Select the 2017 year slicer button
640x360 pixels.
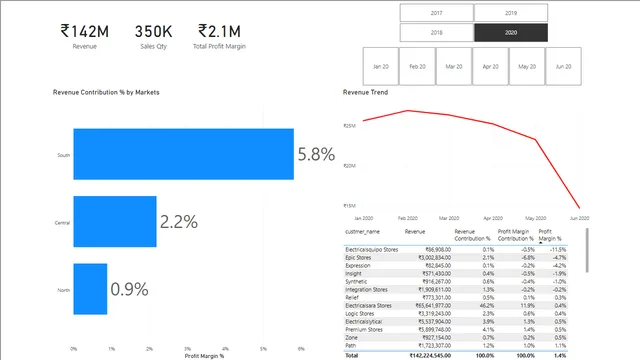pyautogui.click(x=436, y=13)
